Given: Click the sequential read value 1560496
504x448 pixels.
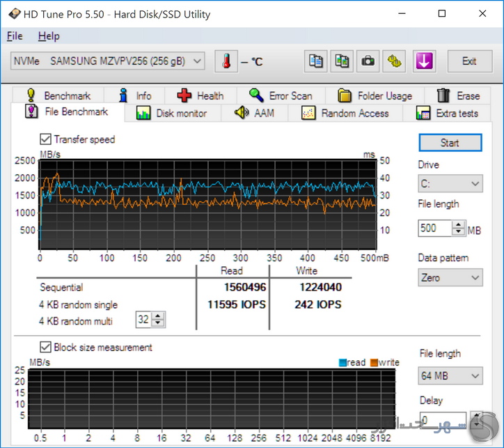Looking at the screenshot, I should tap(245, 287).
